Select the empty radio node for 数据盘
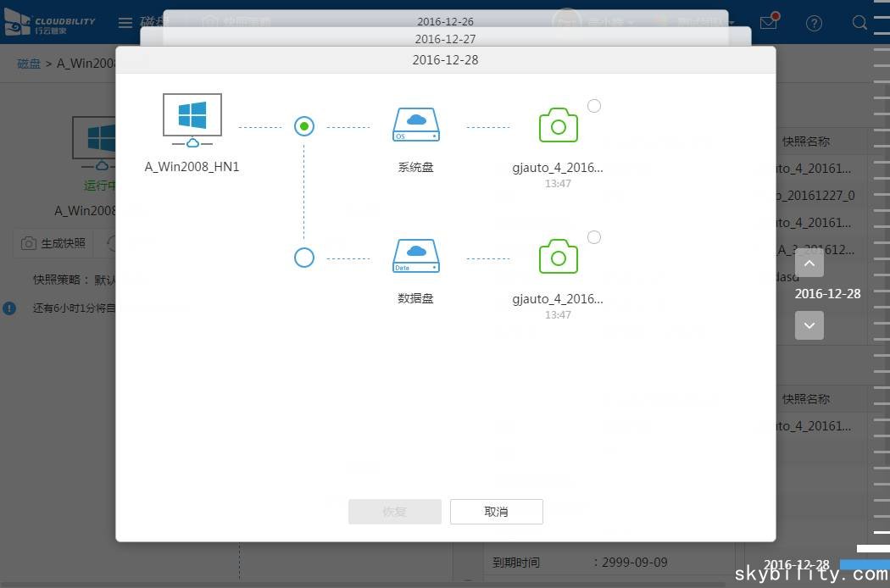The height and width of the screenshot is (588, 890). click(x=304, y=258)
